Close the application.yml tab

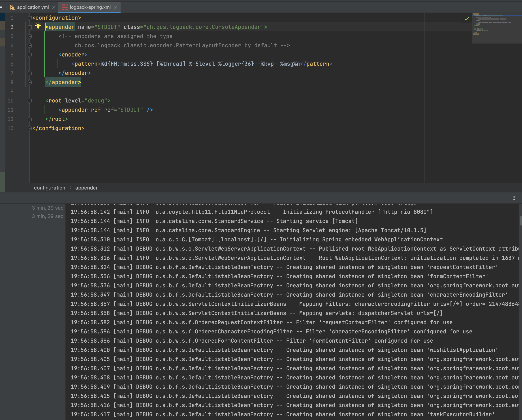54,7
